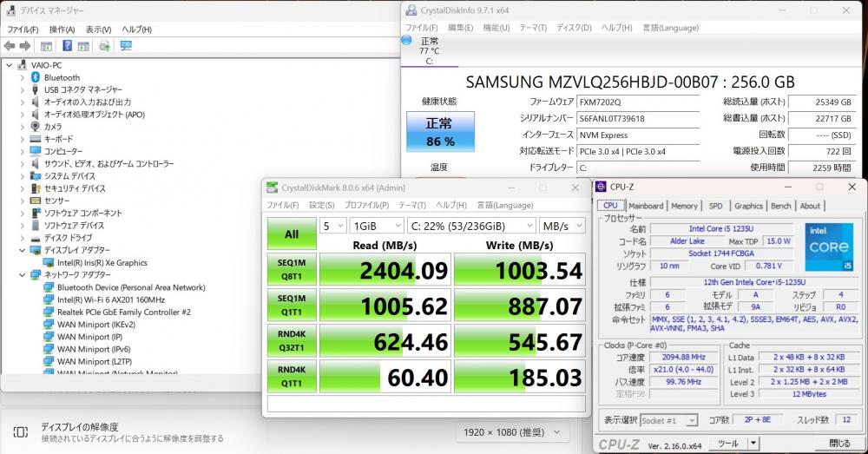Open 機能(U) menu in CrystalDiskInfo
Viewport: 868px width, 454px height.
coord(496,28)
